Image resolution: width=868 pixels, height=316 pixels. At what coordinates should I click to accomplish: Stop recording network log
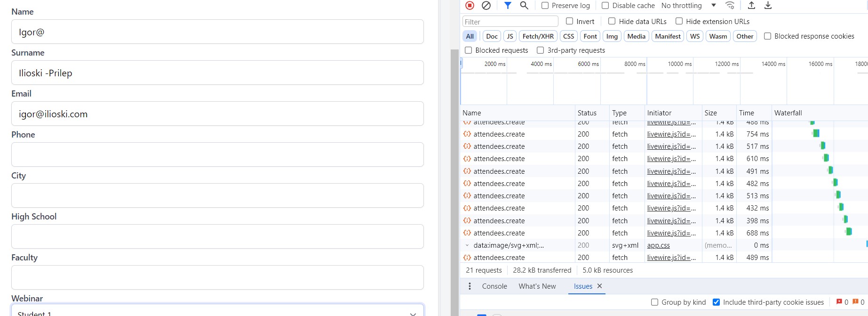tap(470, 6)
